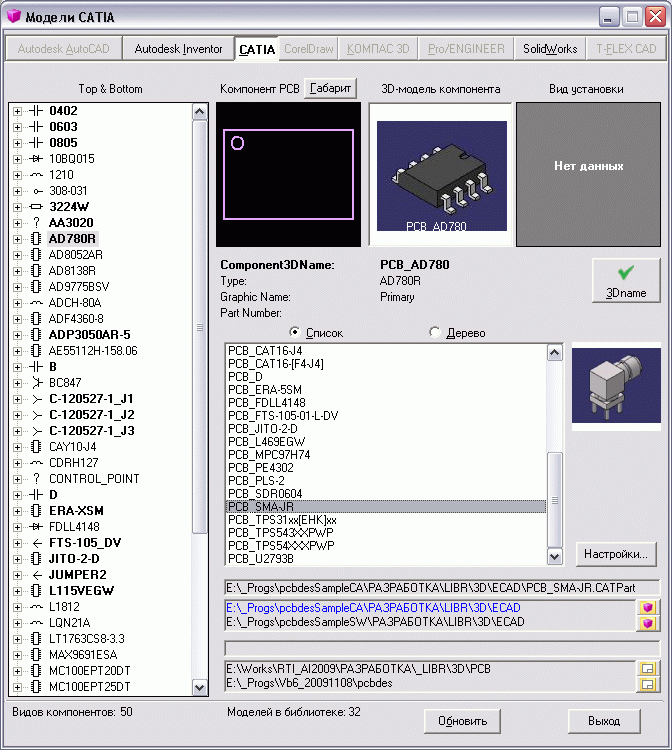Click the Габарит button

point(330,88)
